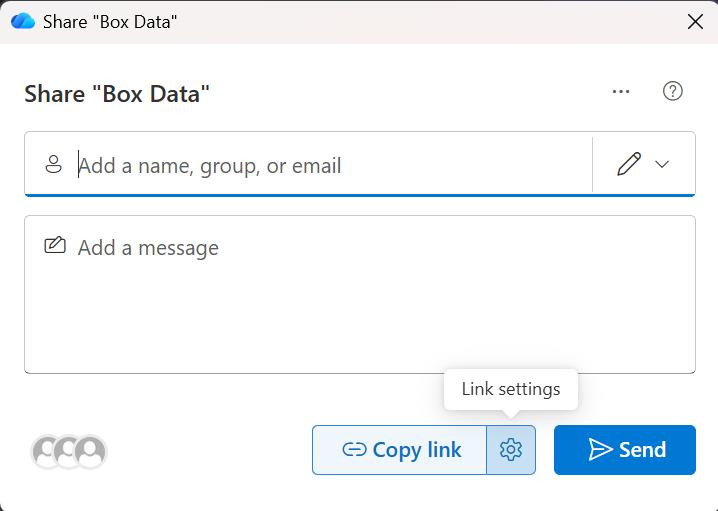718x511 pixels.
Task: Select the rightmost shared-with avatar
Action: click(x=90, y=451)
